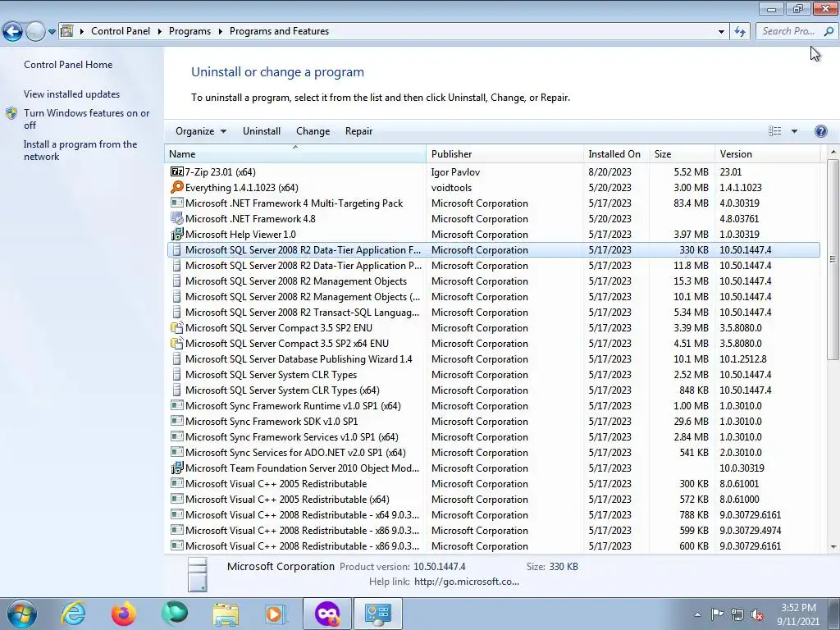
Task: Click the Repair toolbar command
Action: click(x=358, y=131)
